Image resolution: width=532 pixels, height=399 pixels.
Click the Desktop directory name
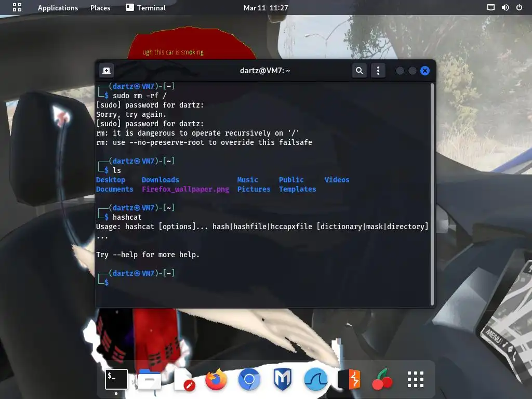click(111, 180)
